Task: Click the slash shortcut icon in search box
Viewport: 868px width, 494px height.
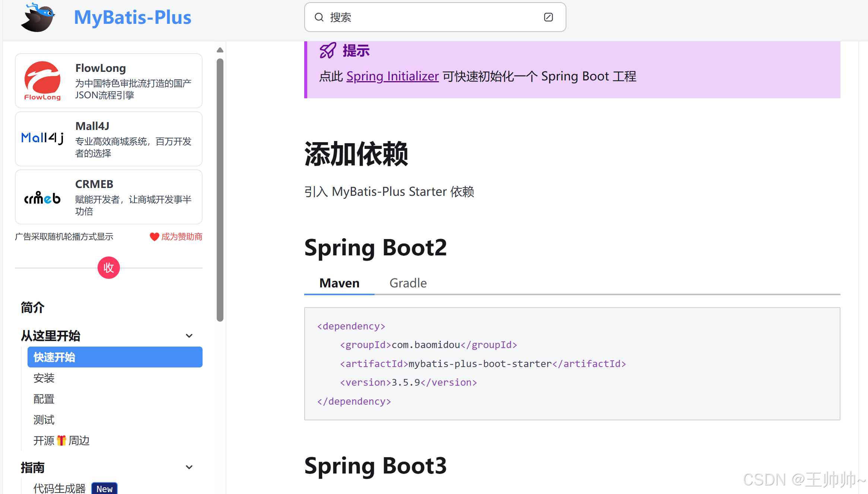Action: click(548, 17)
